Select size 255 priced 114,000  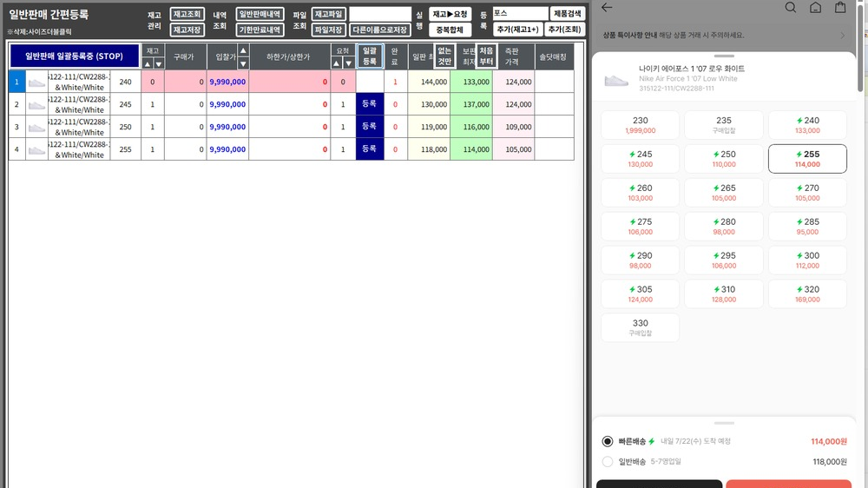click(x=807, y=159)
